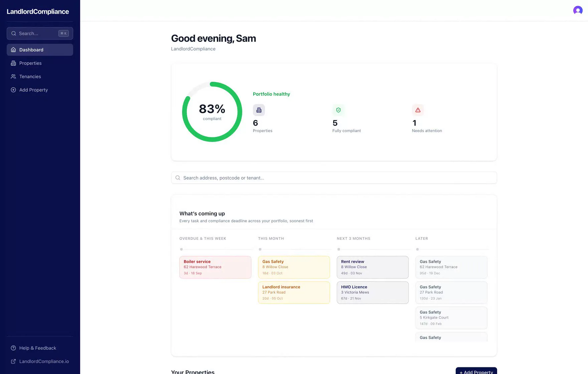Click the green shield icon above Fully compliant
This screenshot has width=588, height=374.
[x=338, y=110]
